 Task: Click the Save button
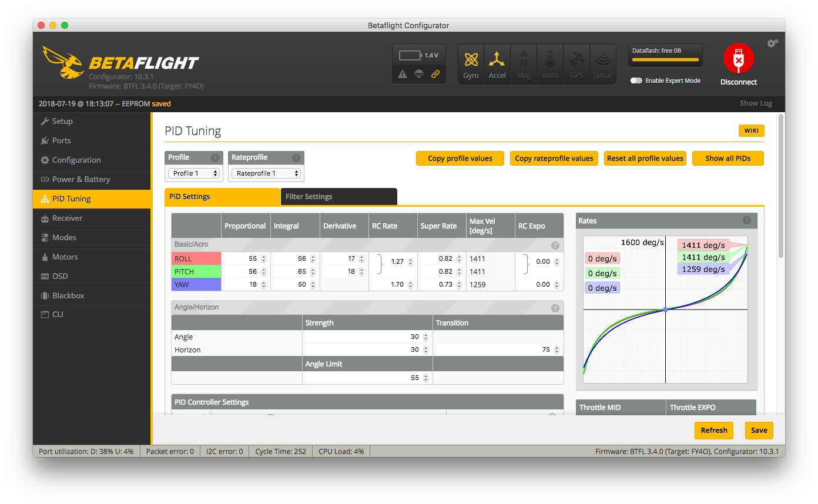click(x=759, y=431)
